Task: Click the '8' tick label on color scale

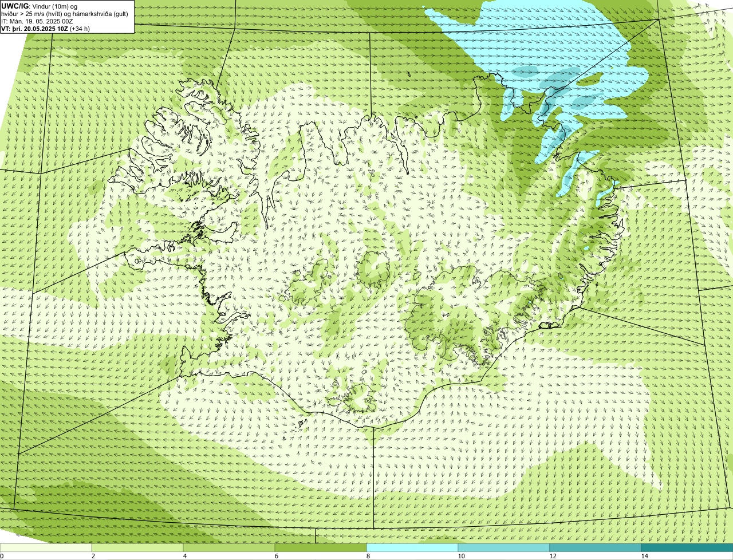Action: coord(368,556)
